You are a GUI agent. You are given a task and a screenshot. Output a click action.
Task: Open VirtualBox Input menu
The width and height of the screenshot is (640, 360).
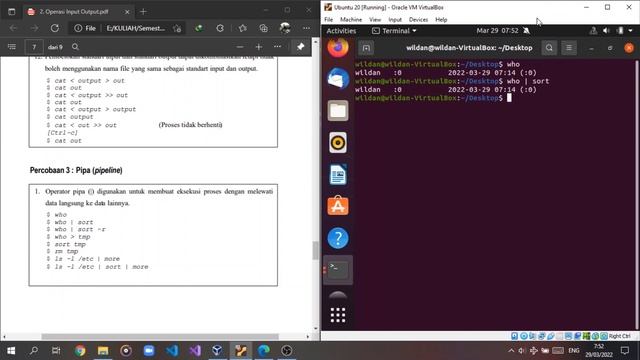(395, 20)
